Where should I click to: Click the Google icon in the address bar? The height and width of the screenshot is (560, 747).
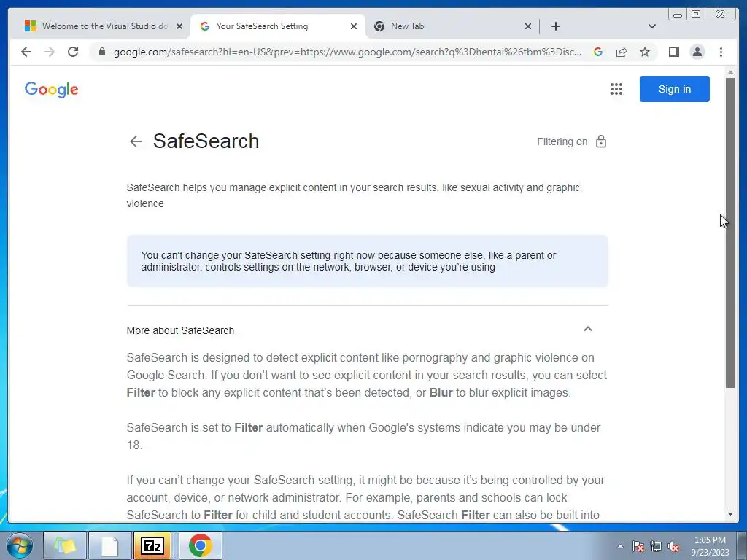click(598, 52)
